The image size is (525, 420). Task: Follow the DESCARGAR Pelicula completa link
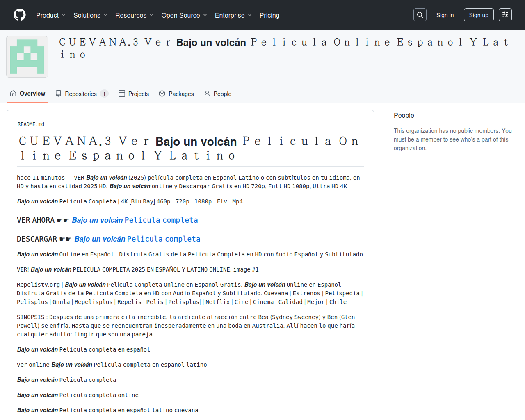pyautogui.click(x=137, y=239)
